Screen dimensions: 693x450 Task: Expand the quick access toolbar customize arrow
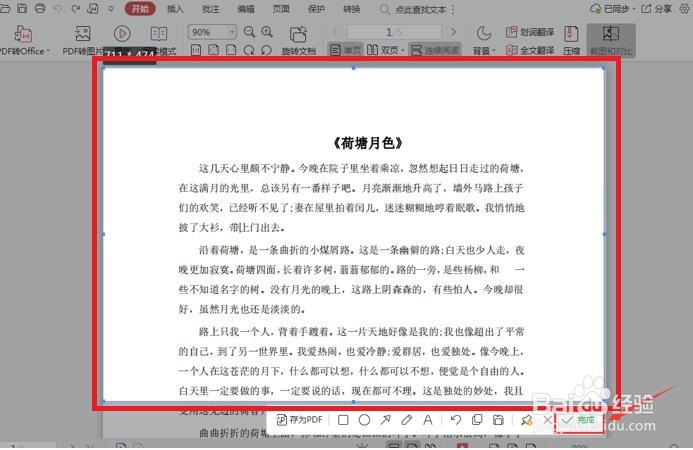(111, 8)
